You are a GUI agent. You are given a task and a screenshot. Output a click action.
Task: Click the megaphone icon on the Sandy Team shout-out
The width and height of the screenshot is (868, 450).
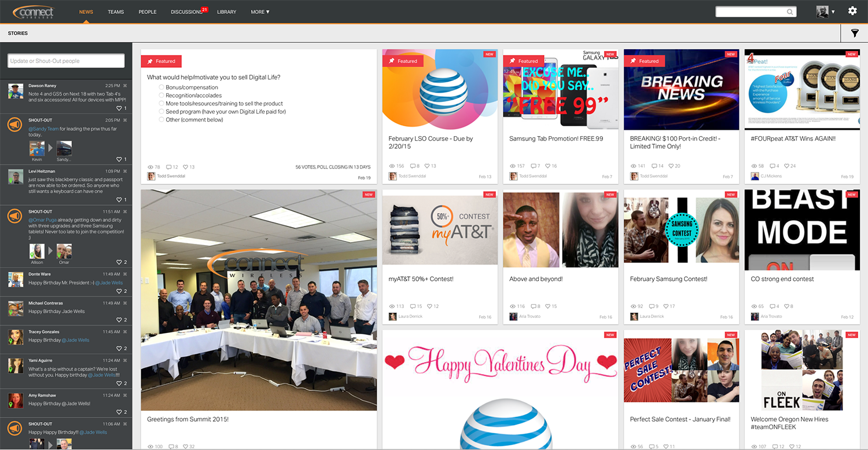point(15,125)
